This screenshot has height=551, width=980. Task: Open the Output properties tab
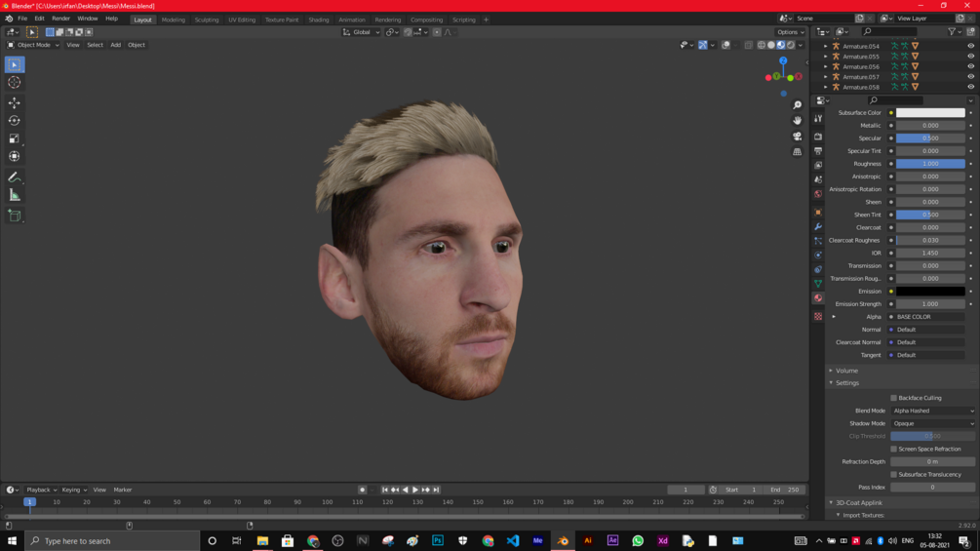coord(818,150)
